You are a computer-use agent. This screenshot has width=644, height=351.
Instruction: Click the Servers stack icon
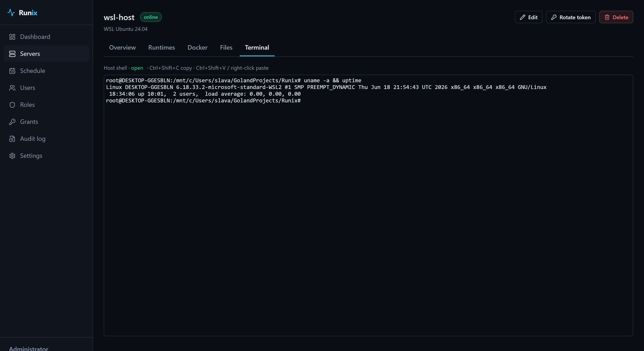(x=12, y=54)
